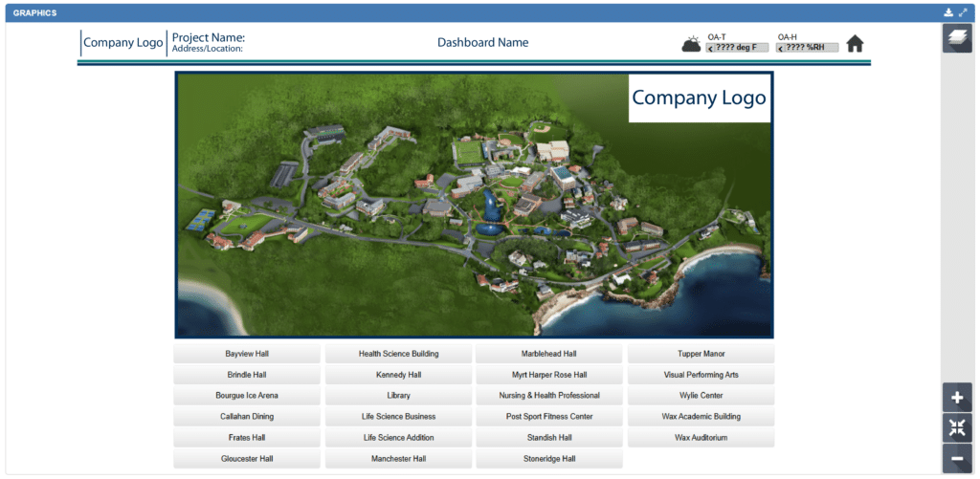Download the graphics via header download icon

tap(948, 12)
